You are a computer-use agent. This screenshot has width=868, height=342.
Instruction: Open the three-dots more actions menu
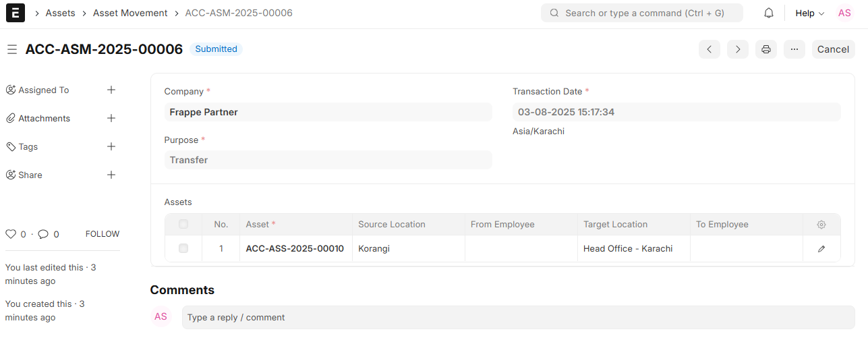tap(794, 49)
